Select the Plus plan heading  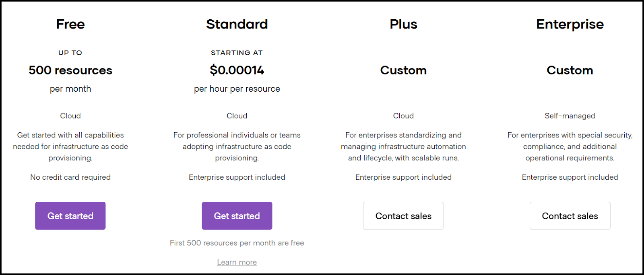403,24
